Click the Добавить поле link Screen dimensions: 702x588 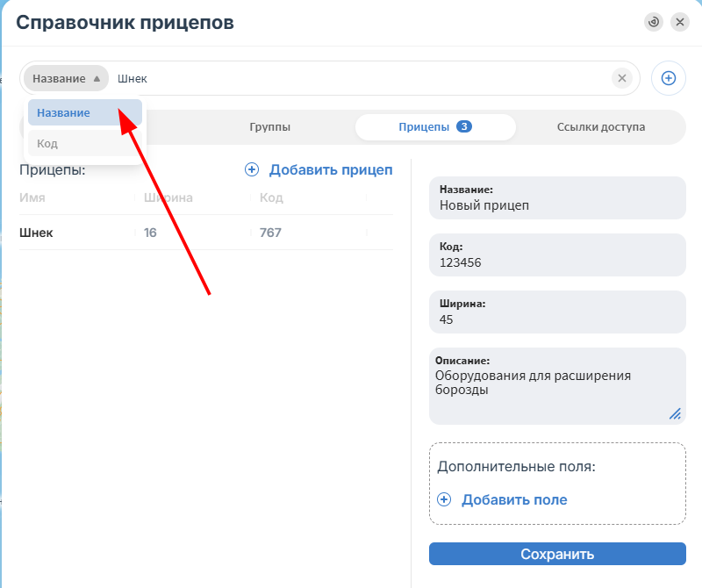tap(514, 499)
